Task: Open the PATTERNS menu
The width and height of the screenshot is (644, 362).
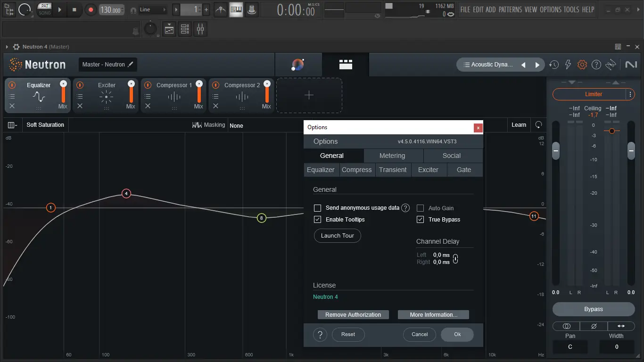Action: coord(510,9)
